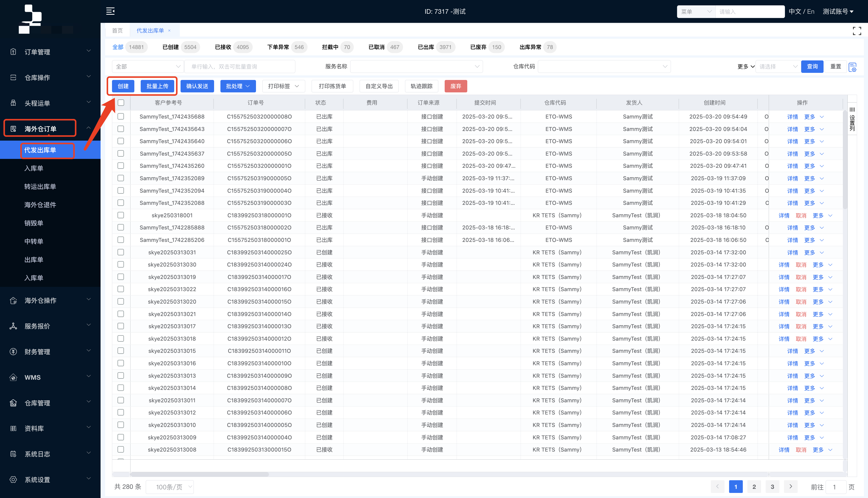Click the vertical table scrollbar

coord(845,159)
